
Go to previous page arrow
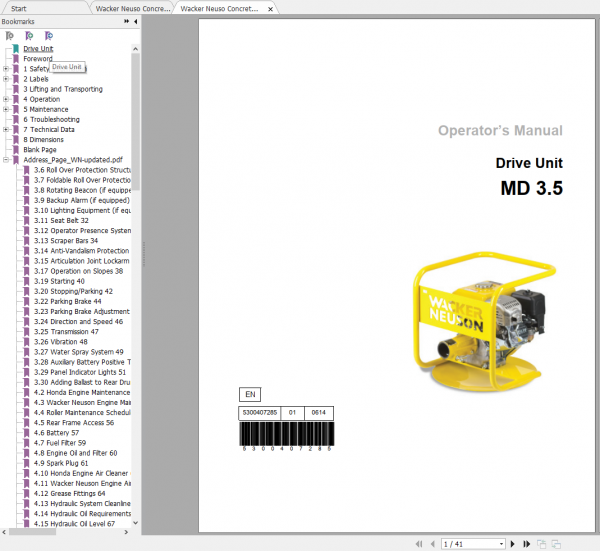(433, 544)
